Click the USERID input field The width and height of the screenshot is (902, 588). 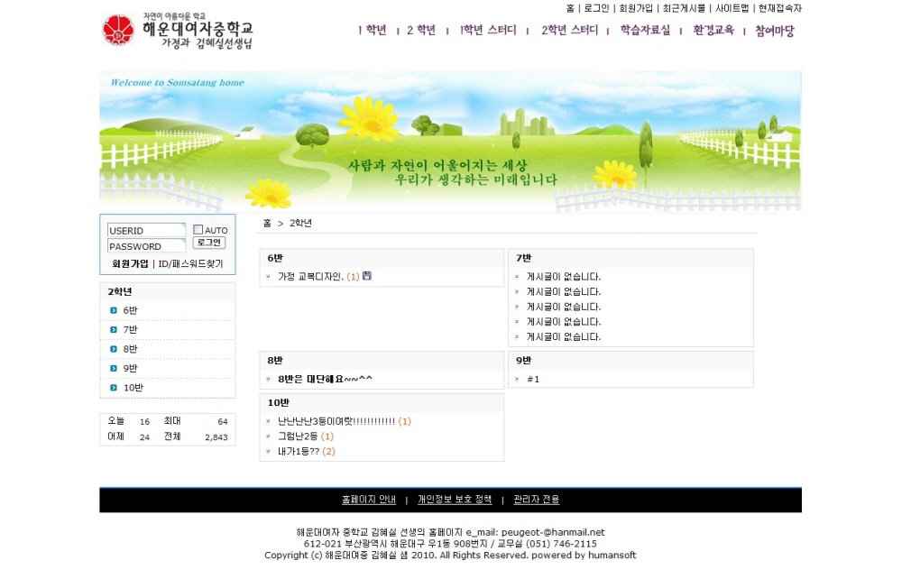(x=146, y=231)
